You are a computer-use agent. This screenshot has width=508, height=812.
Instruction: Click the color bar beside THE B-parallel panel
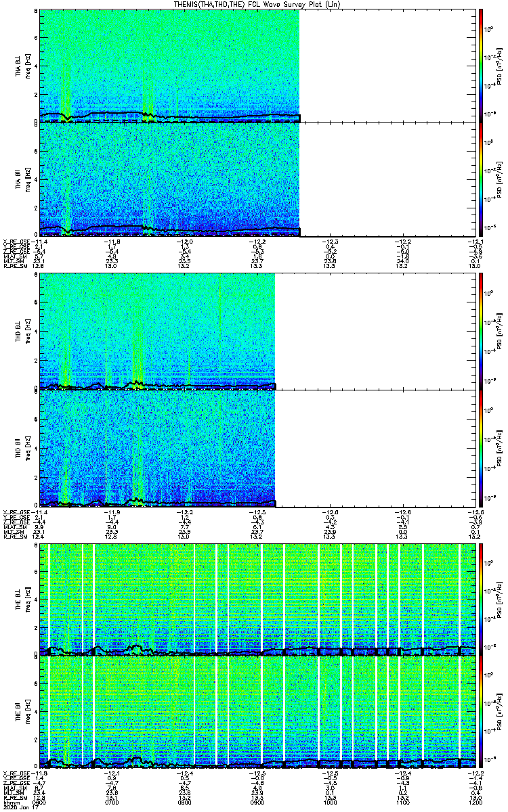point(481,713)
